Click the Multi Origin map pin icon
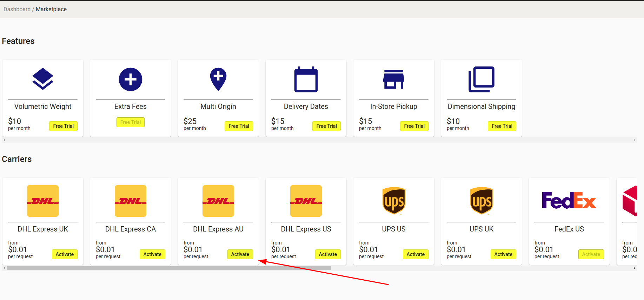This screenshot has width=644, height=300. click(x=218, y=79)
